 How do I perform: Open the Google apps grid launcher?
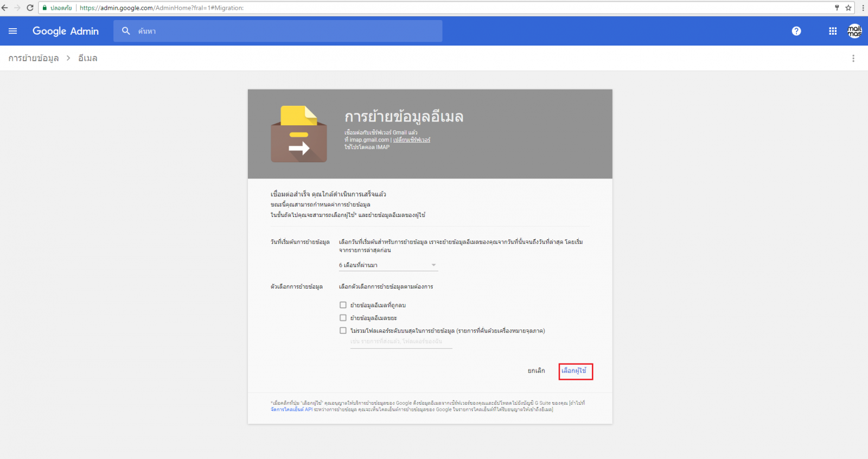coord(833,31)
